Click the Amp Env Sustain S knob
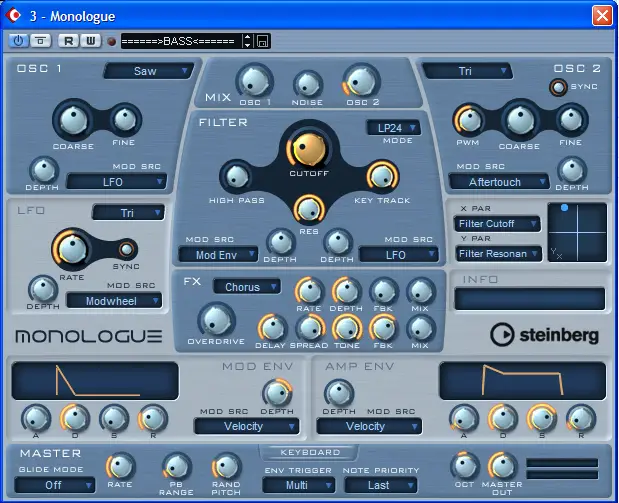The width and height of the screenshot is (619, 503). pos(542,419)
